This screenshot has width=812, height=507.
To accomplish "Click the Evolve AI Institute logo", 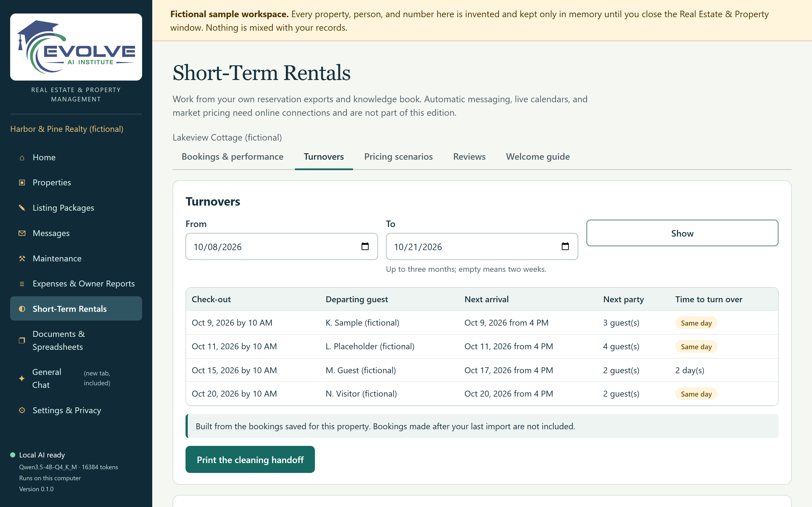I will (76, 47).
